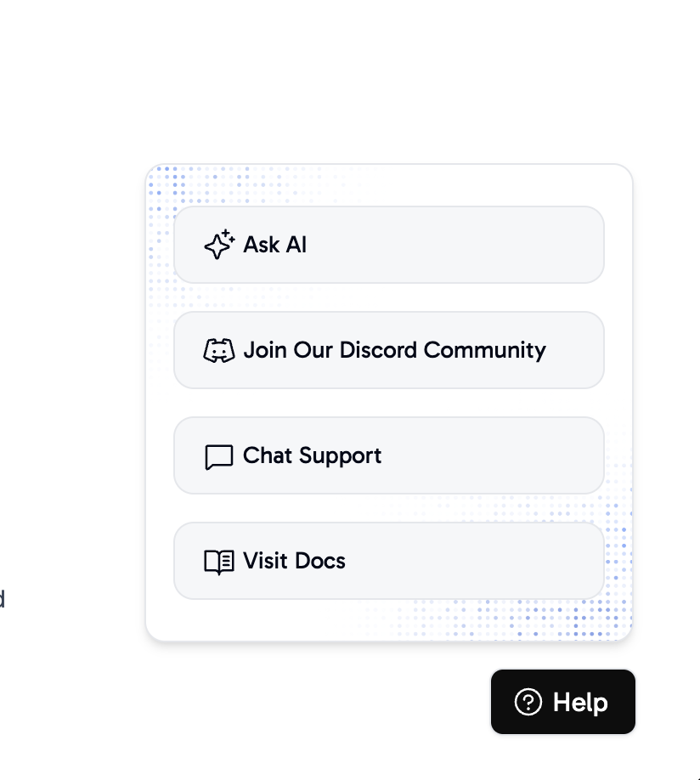Image resolution: width=700 pixels, height=780 pixels.
Task: Click the "Visit Docs" text label
Action: click(x=294, y=561)
